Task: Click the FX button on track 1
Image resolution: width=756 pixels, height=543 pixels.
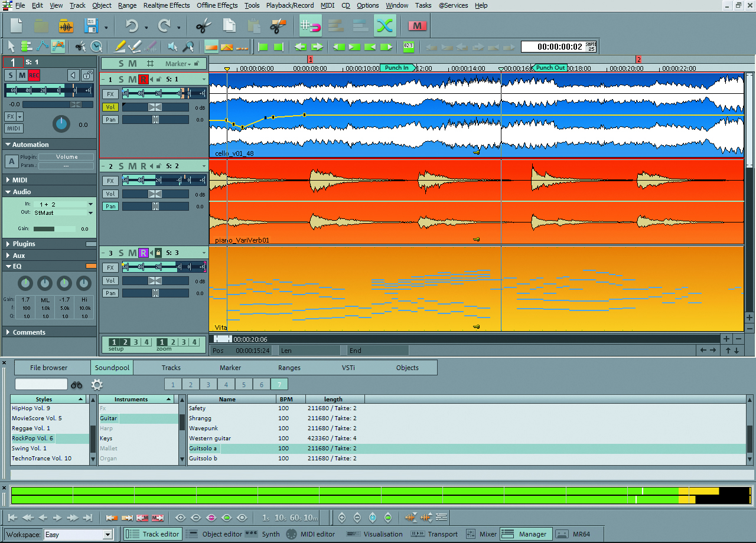Action: coord(110,94)
